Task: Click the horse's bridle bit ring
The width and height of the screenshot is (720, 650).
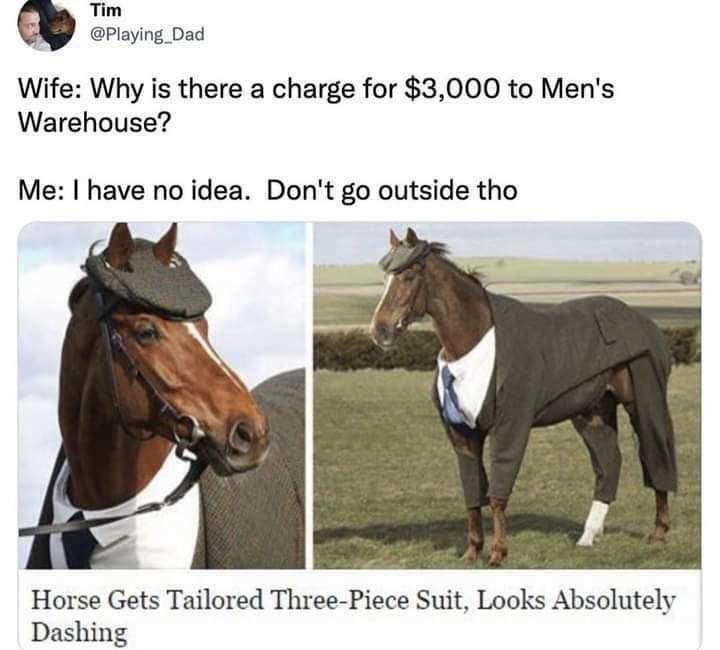Action: [x=189, y=431]
